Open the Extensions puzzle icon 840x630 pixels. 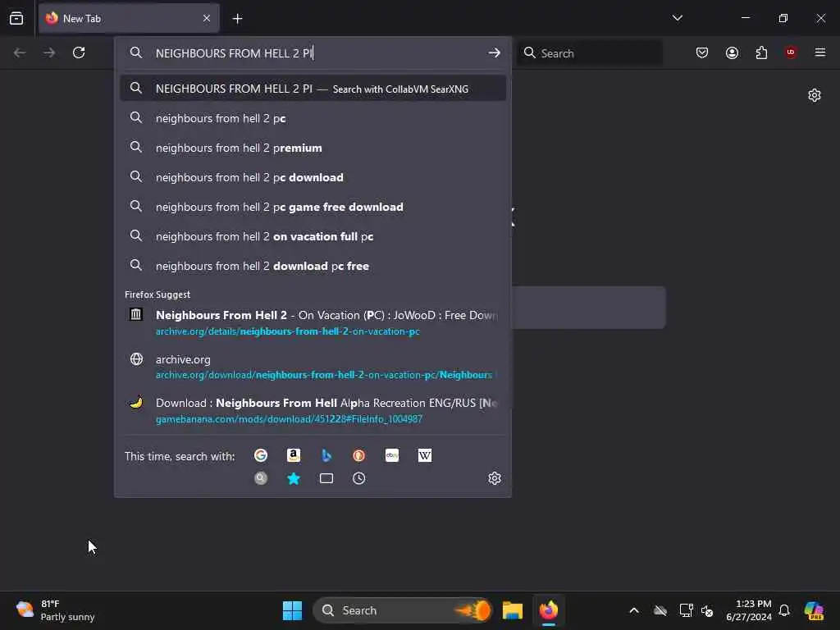point(761,52)
